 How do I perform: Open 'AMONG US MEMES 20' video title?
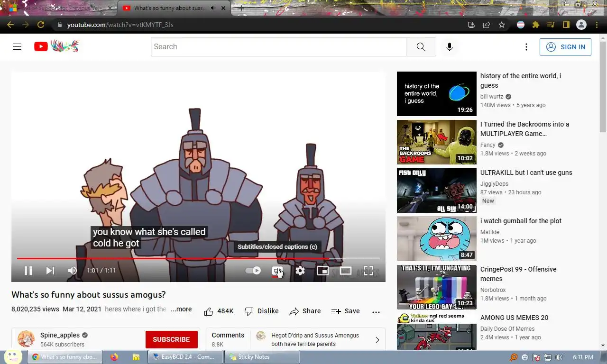pos(514,318)
